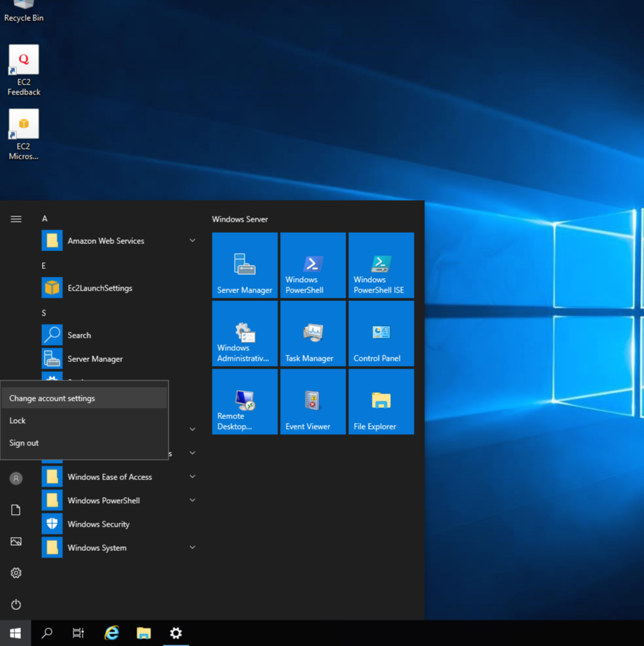The height and width of the screenshot is (646, 644).
Task: Open taskbar search magnifier
Action: pos(47,633)
